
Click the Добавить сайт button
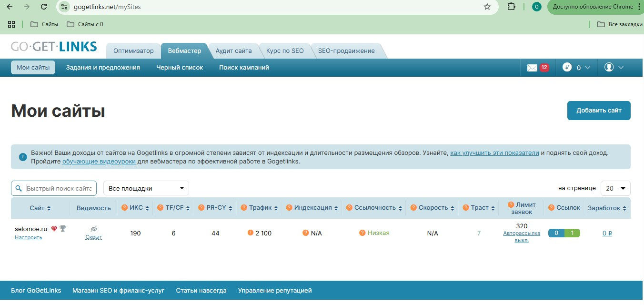click(599, 110)
